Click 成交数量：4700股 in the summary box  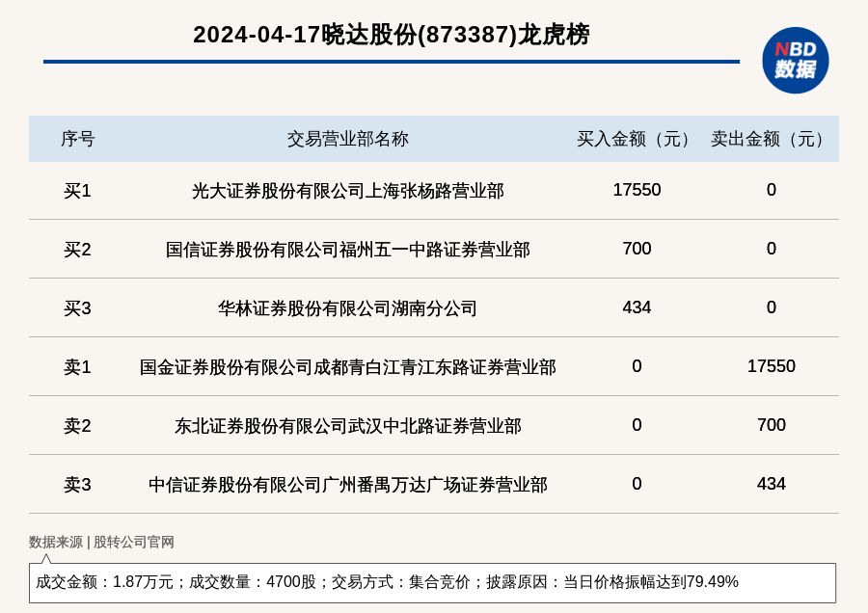click(253, 582)
